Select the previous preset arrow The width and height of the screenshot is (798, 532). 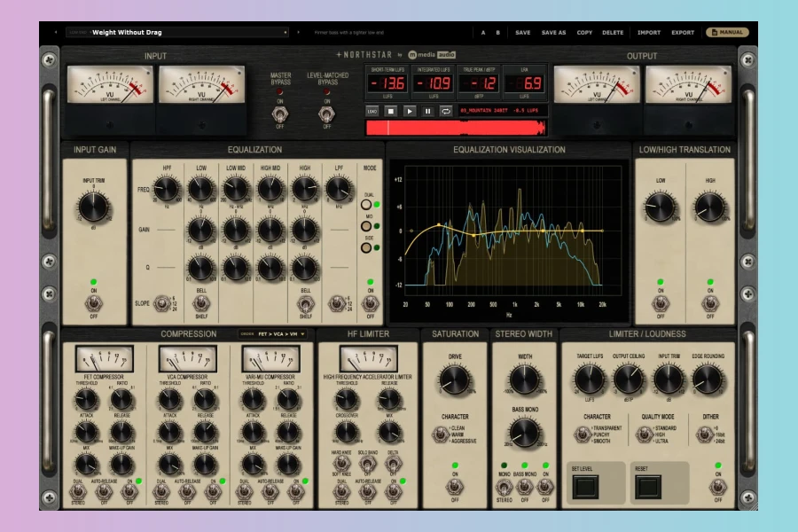(x=56, y=32)
